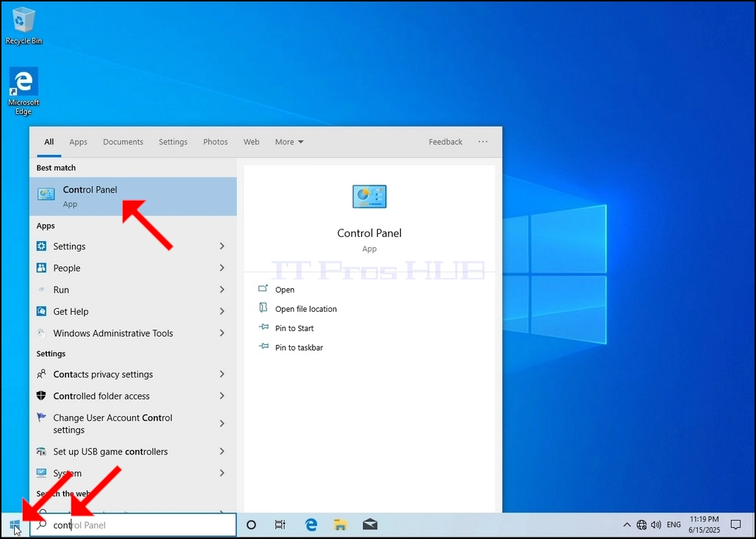Open File Explorer from taskbar
The height and width of the screenshot is (539, 756).
(340, 524)
